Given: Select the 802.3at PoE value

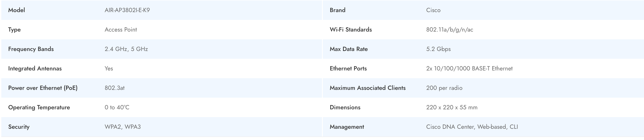Looking at the screenshot, I should tap(115, 88).
